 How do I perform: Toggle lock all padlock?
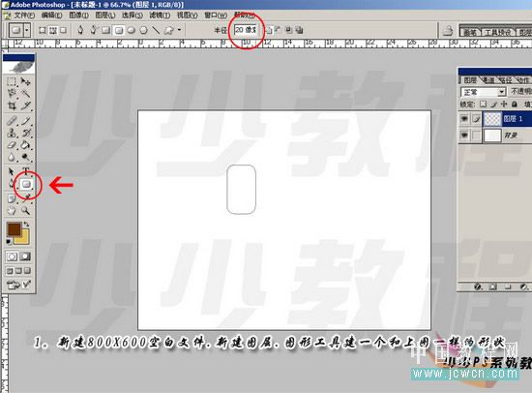pyautogui.click(x=515, y=104)
